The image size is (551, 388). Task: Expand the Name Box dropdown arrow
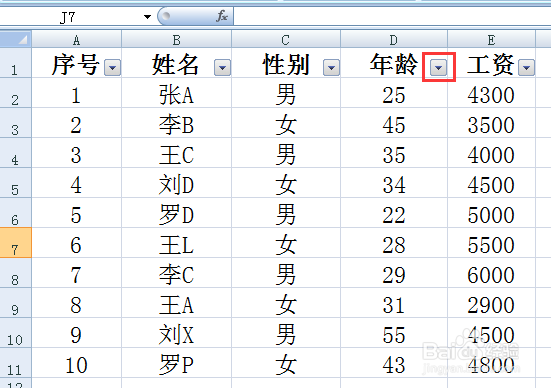147,17
